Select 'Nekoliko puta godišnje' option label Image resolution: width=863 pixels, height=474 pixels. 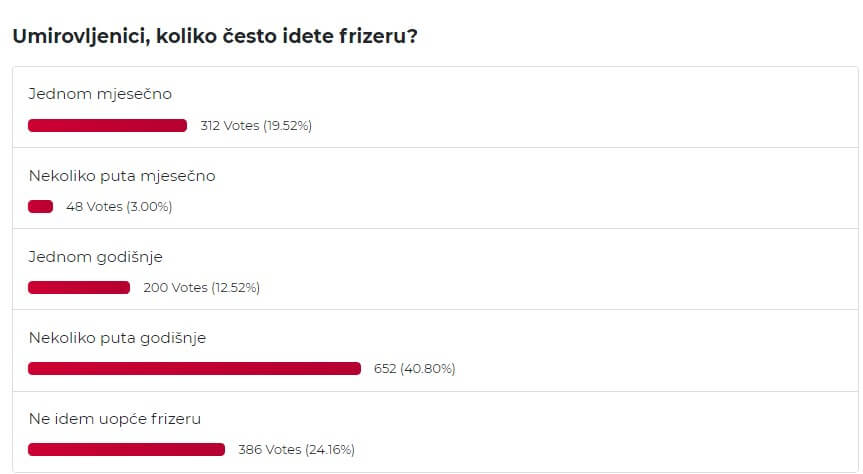[117, 338]
